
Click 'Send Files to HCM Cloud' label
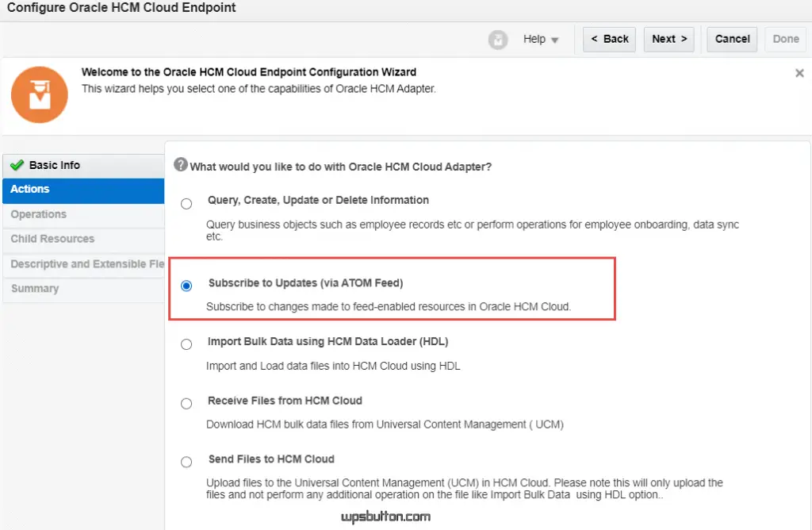(x=271, y=459)
